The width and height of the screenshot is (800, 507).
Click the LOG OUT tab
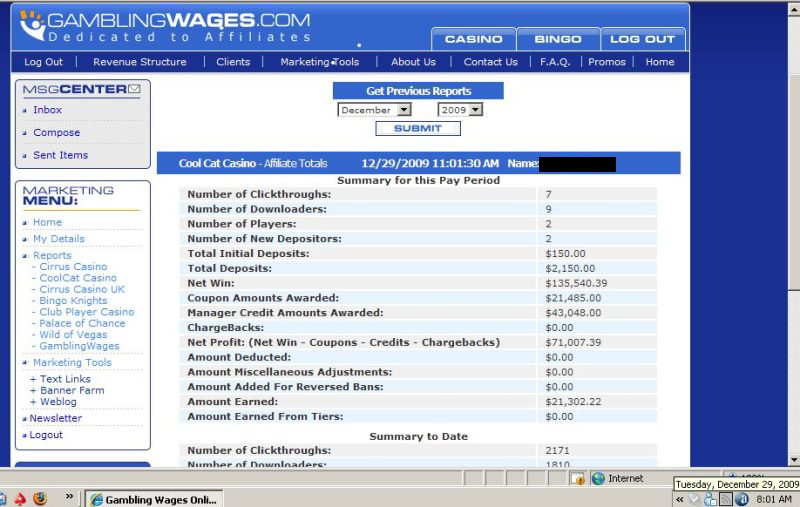(x=642, y=39)
